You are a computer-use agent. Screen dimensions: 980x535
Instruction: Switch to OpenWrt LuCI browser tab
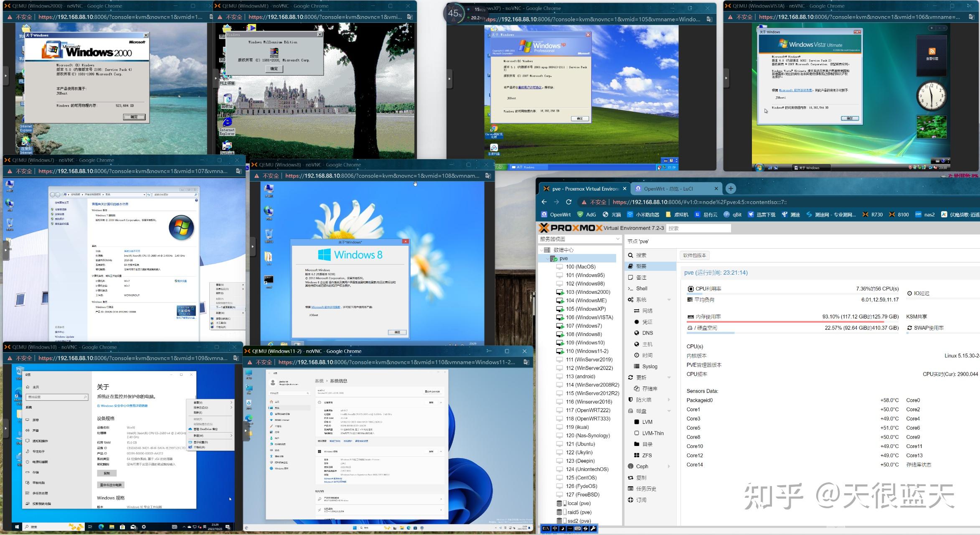coord(668,189)
